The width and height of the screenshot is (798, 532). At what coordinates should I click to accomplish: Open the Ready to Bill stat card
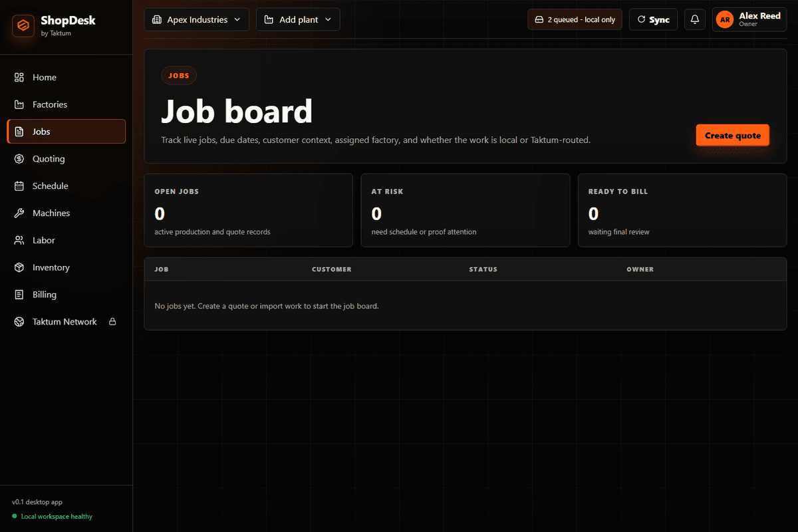pyautogui.click(x=682, y=210)
